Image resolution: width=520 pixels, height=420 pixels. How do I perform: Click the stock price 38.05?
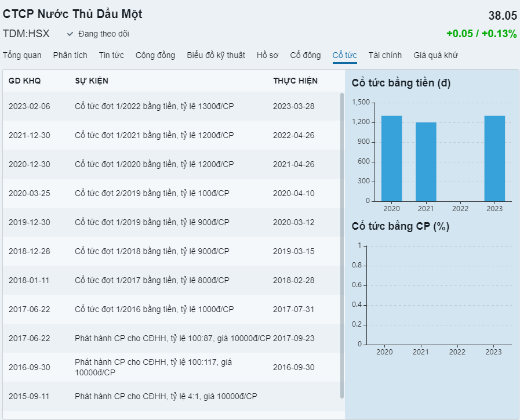coord(503,16)
